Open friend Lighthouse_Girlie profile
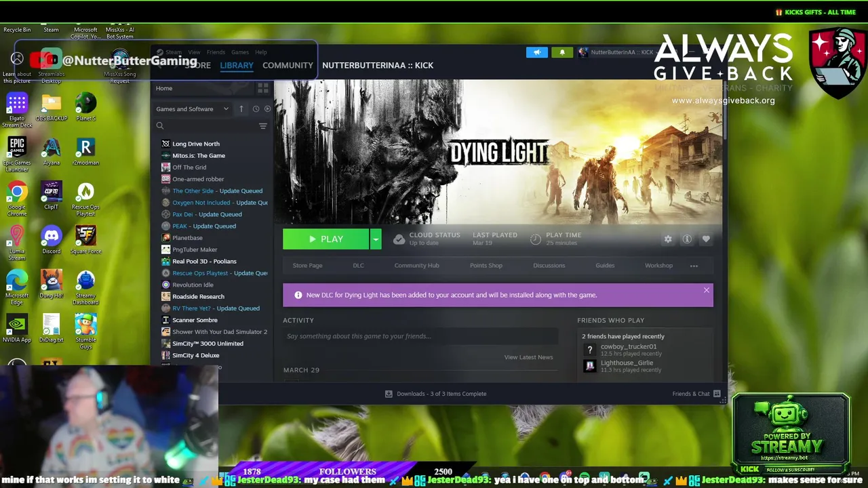868x488 pixels. 627,363
